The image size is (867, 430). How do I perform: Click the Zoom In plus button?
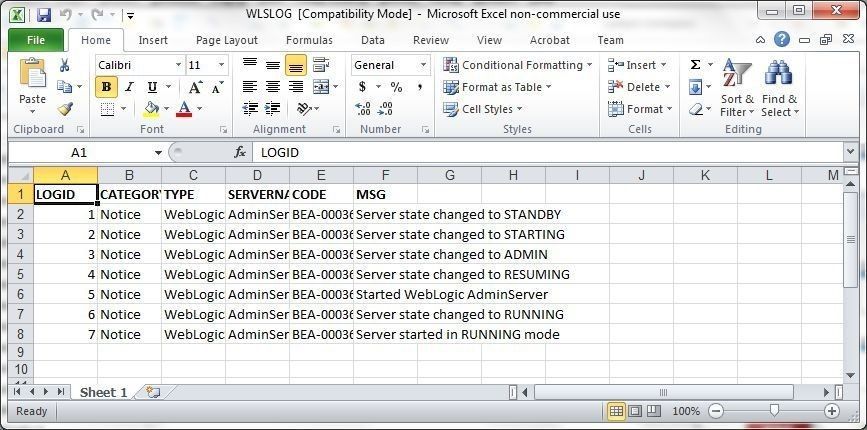coord(832,411)
